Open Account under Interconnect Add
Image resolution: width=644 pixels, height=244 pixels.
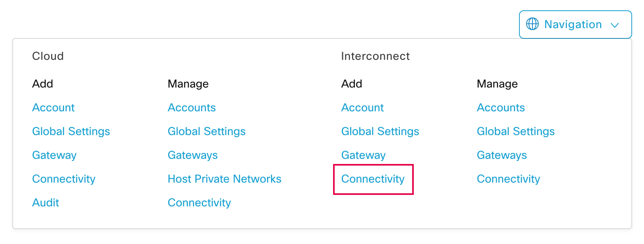click(x=362, y=107)
